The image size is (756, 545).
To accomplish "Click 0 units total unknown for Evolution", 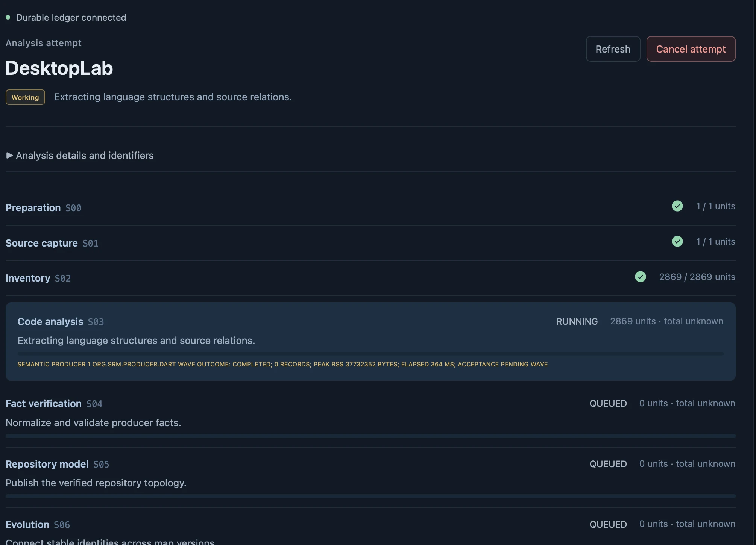I will pos(687,524).
